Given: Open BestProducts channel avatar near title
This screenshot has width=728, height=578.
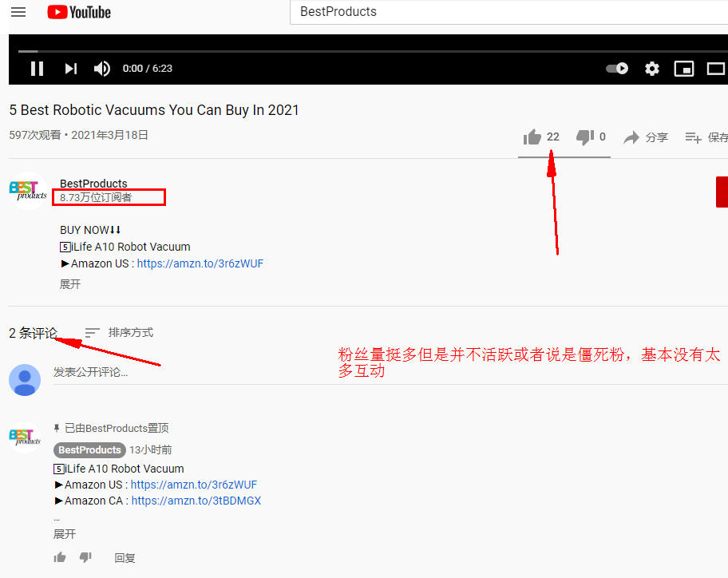Looking at the screenshot, I should [28, 191].
